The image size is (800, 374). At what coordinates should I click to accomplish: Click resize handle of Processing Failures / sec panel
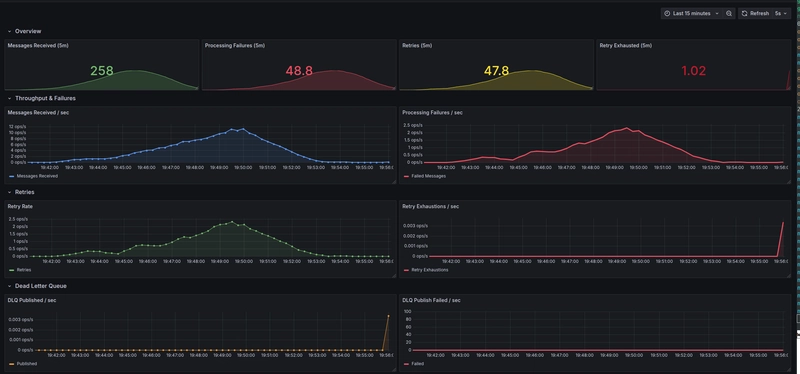point(788,182)
